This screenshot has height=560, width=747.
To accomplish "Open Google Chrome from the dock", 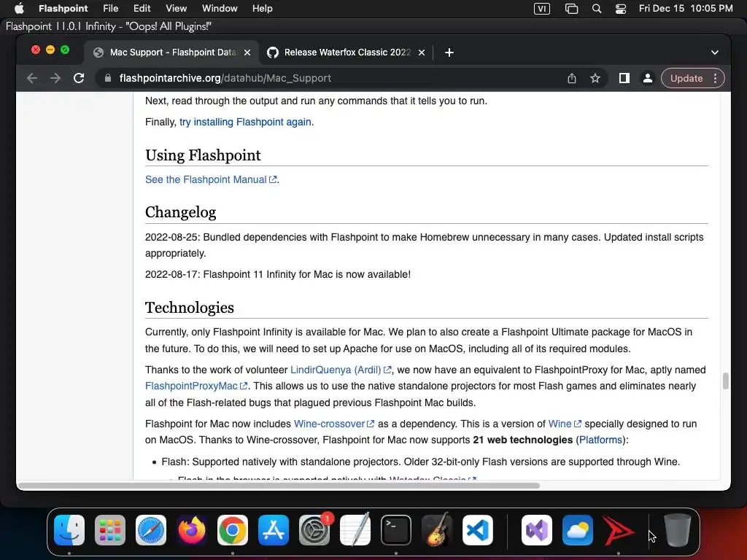I will click(x=233, y=530).
